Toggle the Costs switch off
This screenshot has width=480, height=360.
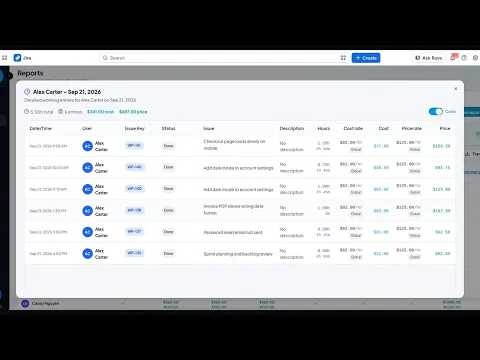[435, 111]
